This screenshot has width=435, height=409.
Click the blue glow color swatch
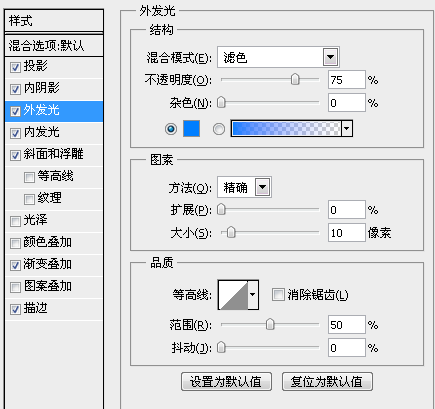192,129
